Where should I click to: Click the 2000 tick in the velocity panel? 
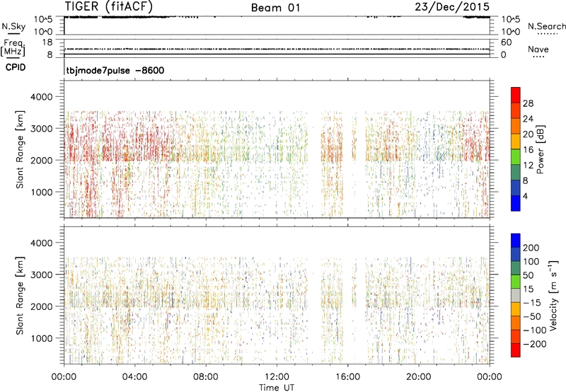click(x=42, y=306)
